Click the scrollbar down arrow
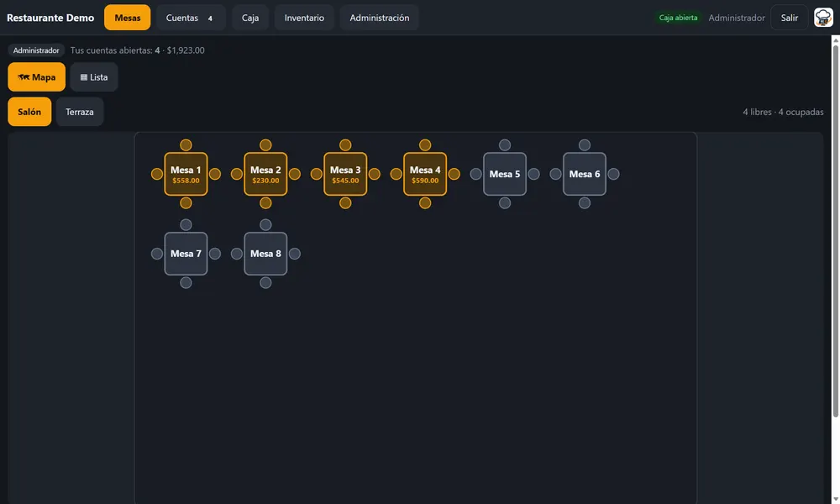 pos(835,499)
